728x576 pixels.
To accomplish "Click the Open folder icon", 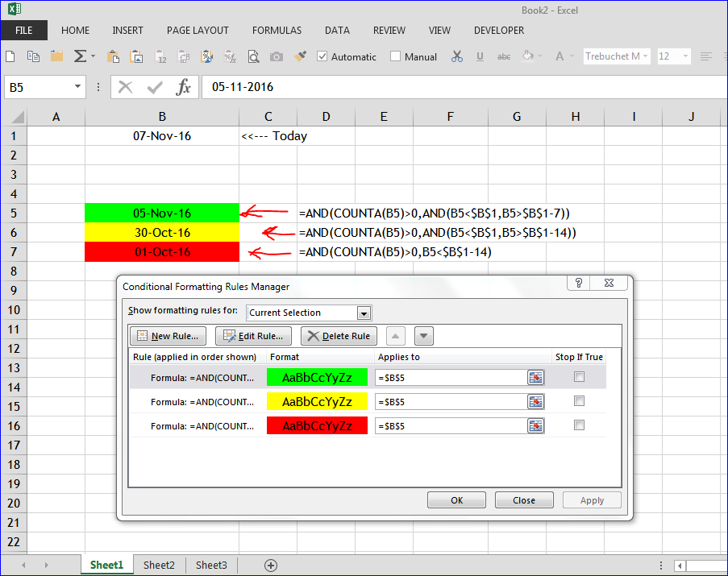I will (x=56, y=56).
